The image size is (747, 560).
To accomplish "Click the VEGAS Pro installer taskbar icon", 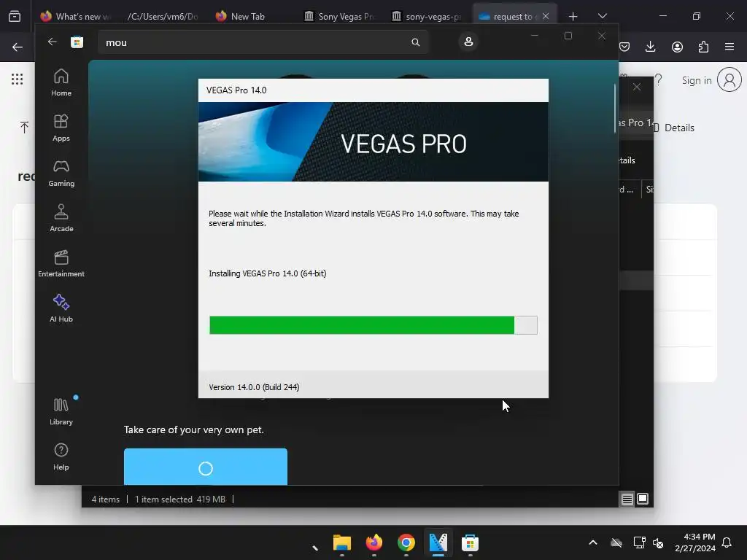I will [x=438, y=542].
